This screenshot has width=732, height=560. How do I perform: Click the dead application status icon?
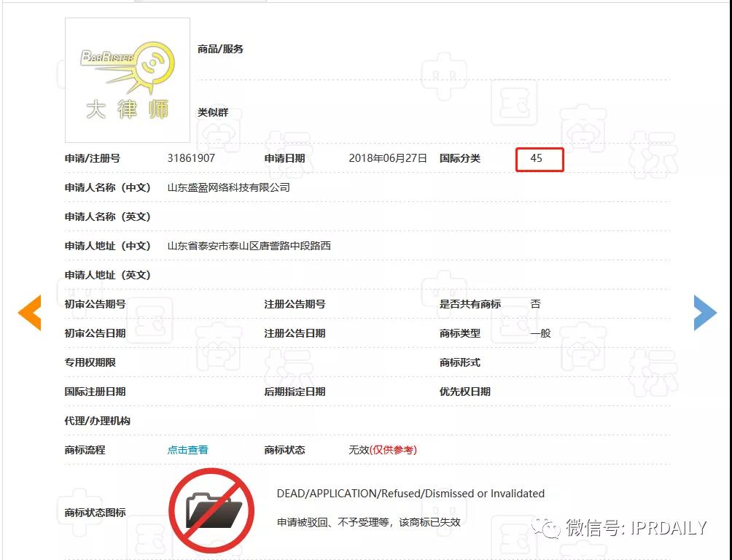coord(211,510)
